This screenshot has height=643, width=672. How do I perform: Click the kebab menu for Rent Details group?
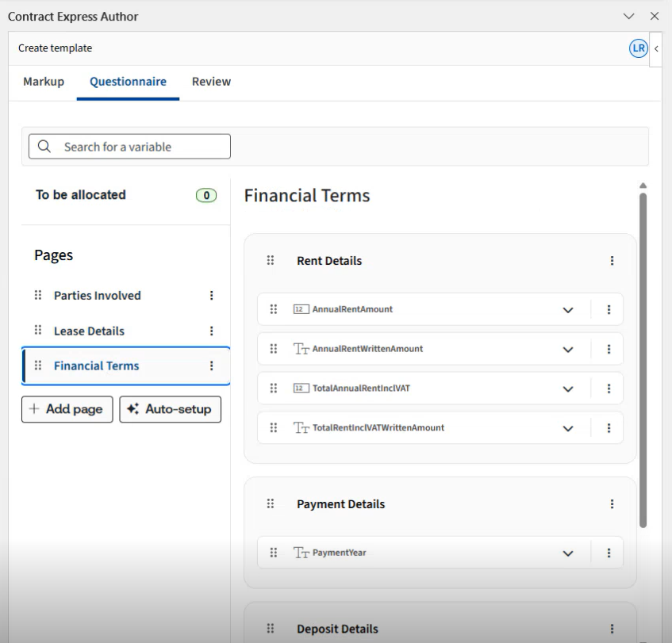pos(612,261)
